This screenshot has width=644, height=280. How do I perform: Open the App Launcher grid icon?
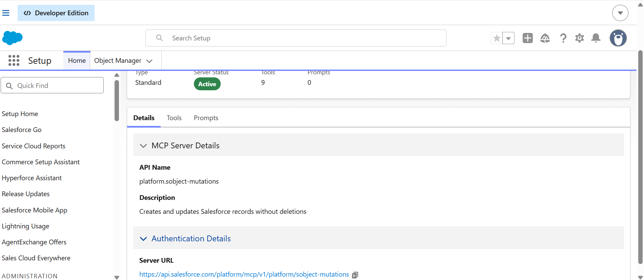pyautogui.click(x=14, y=60)
